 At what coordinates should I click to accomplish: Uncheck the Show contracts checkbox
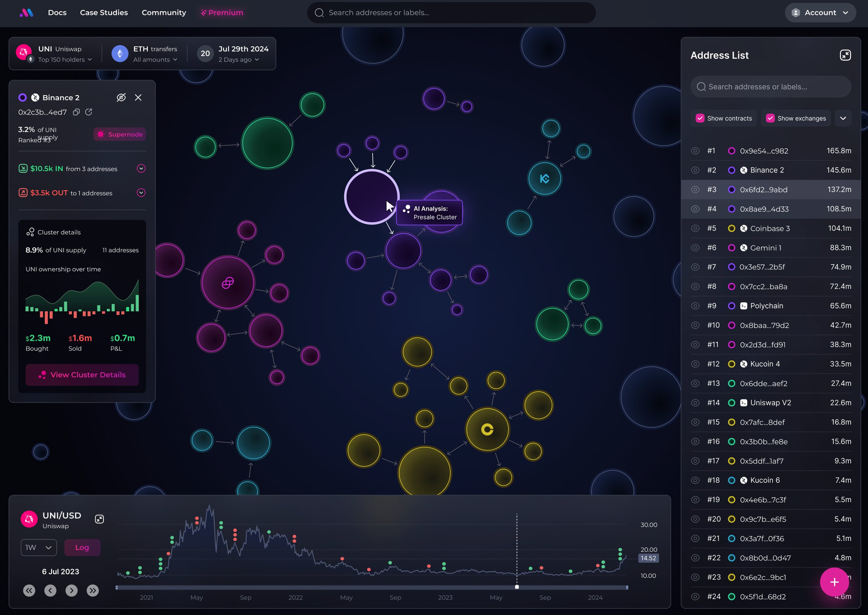point(700,118)
